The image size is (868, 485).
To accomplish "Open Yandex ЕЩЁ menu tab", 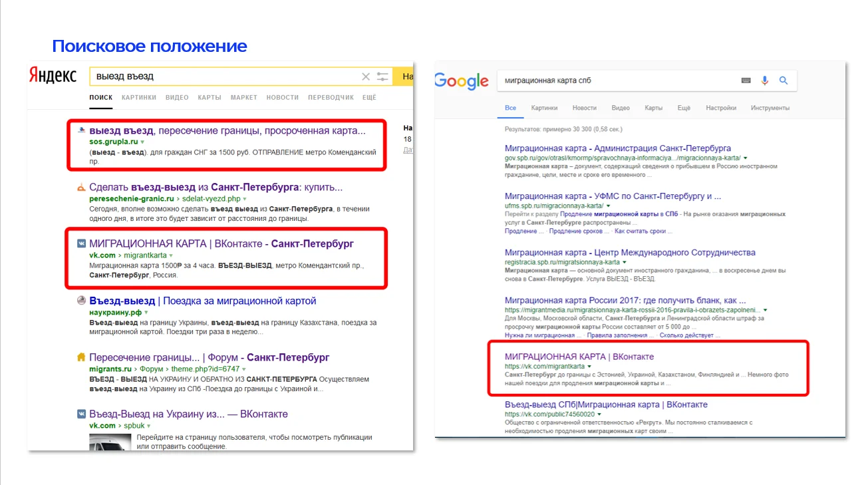I will pos(369,98).
